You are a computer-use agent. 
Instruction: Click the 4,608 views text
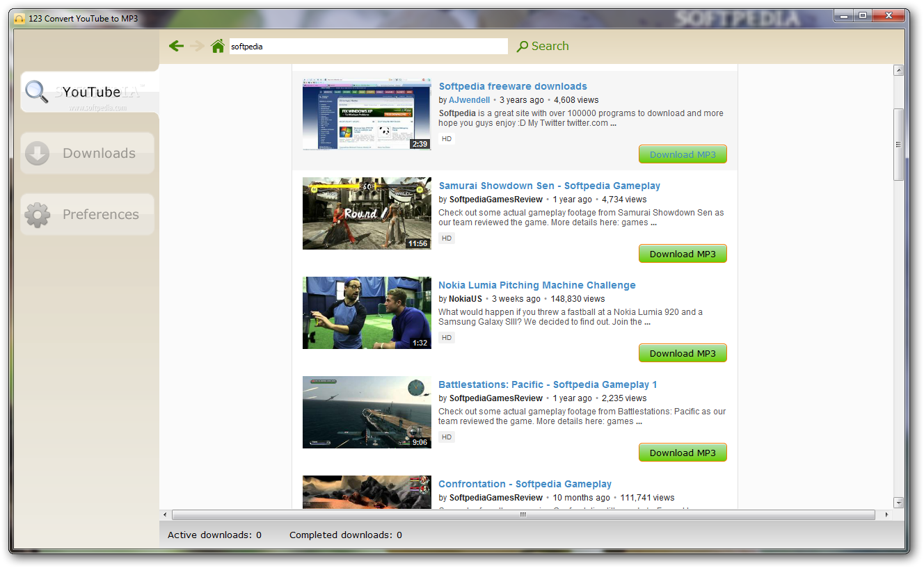(x=576, y=100)
